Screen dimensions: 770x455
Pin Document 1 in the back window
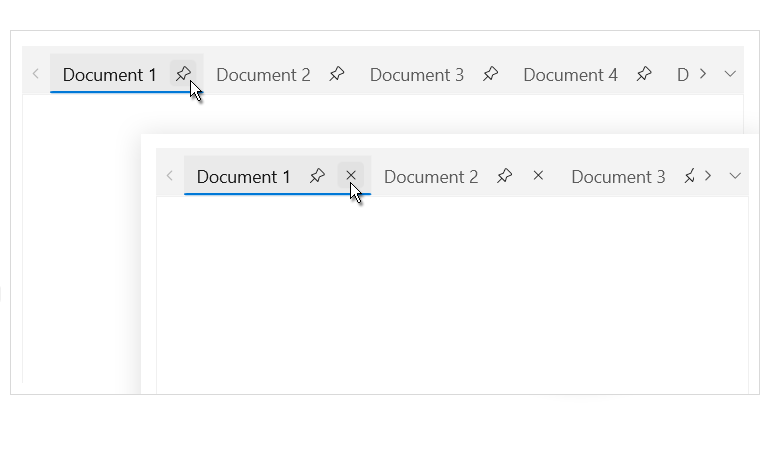click(183, 74)
